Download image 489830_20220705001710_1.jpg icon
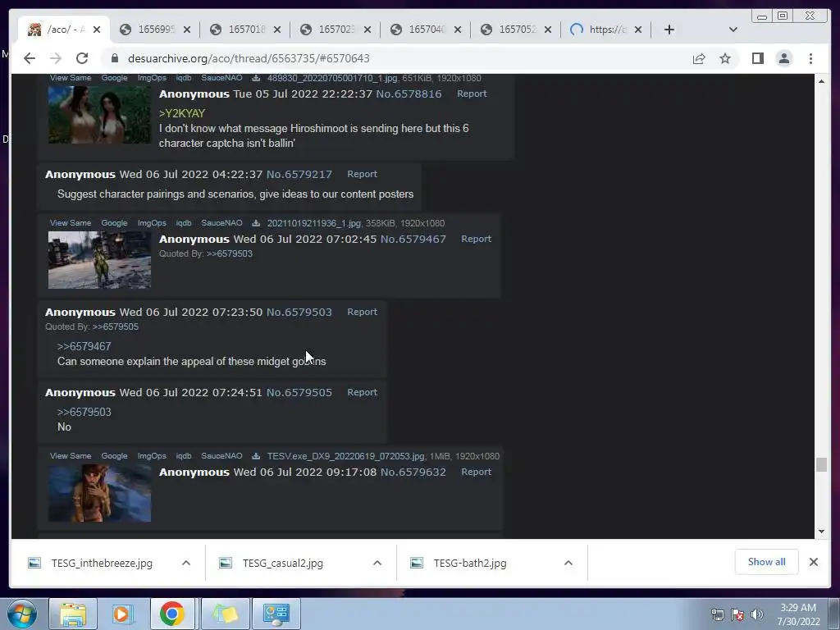The width and height of the screenshot is (840, 630). (256, 78)
